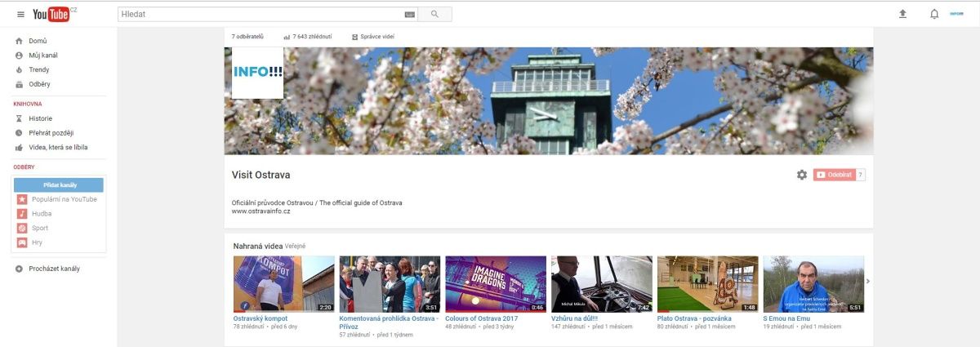Play the Colours of Ostrava 2017 thumbnail
Image resolution: width=980 pixels, height=347 pixels.
coord(496,284)
